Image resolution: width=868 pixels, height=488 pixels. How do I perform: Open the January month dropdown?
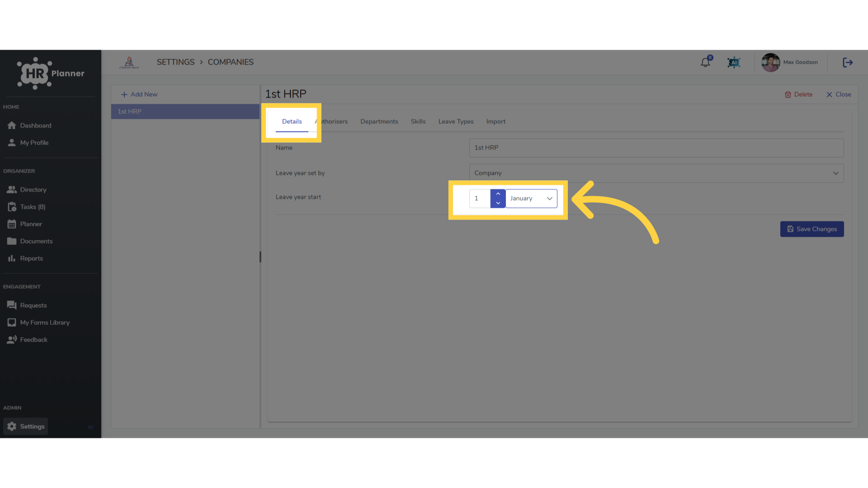(x=531, y=198)
